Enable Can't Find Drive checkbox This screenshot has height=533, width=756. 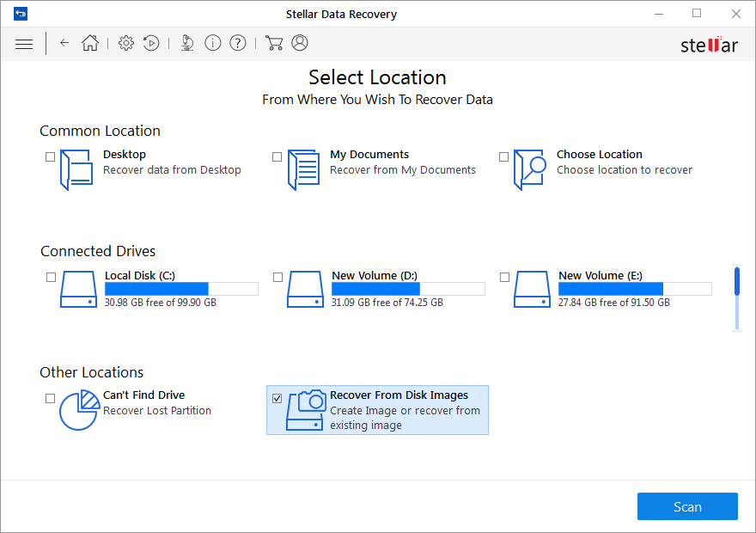(x=50, y=398)
